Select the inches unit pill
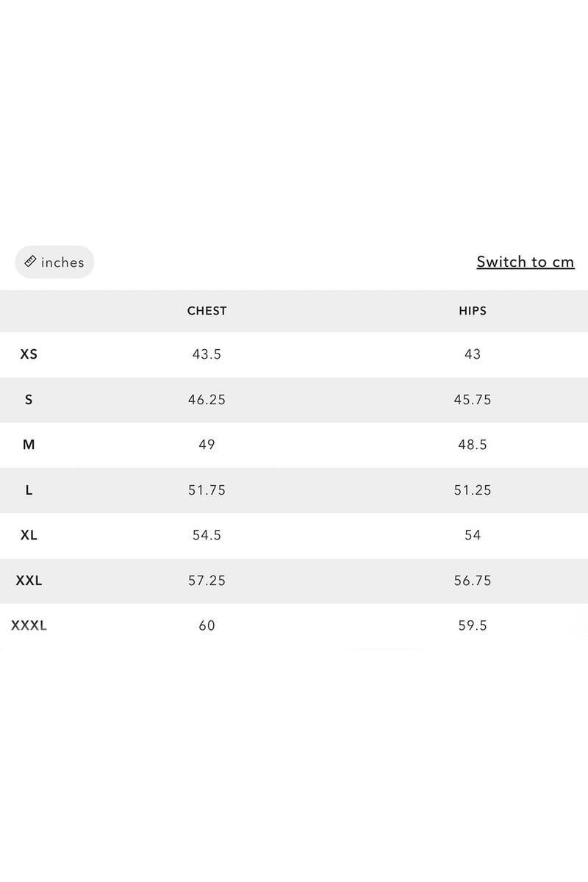 pos(54,262)
